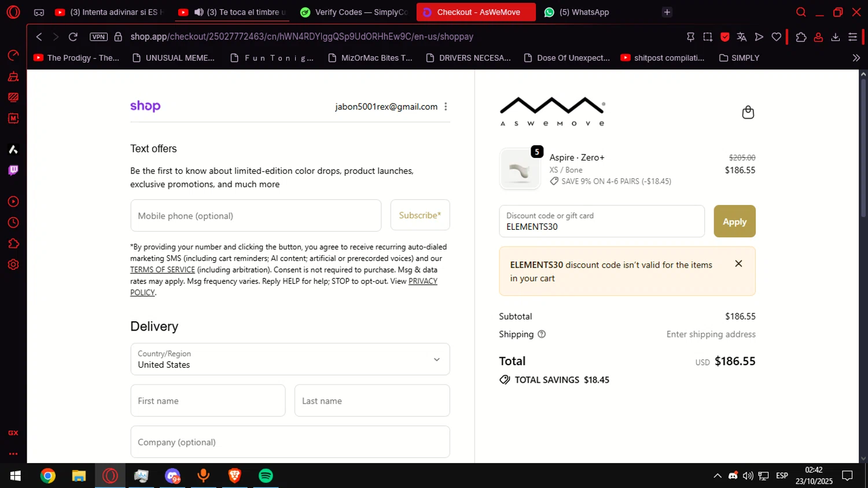Switch to the Te toca el timbre tab

pyautogui.click(x=231, y=12)
